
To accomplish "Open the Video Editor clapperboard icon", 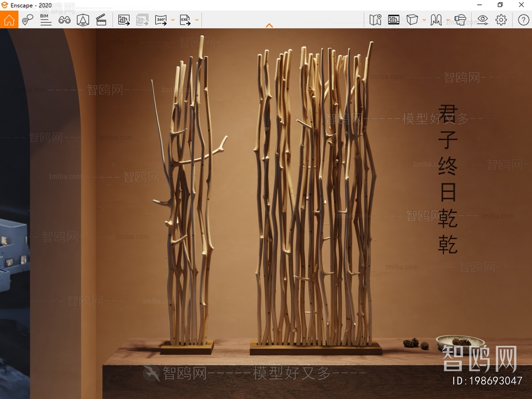I will tap(101, 20).
